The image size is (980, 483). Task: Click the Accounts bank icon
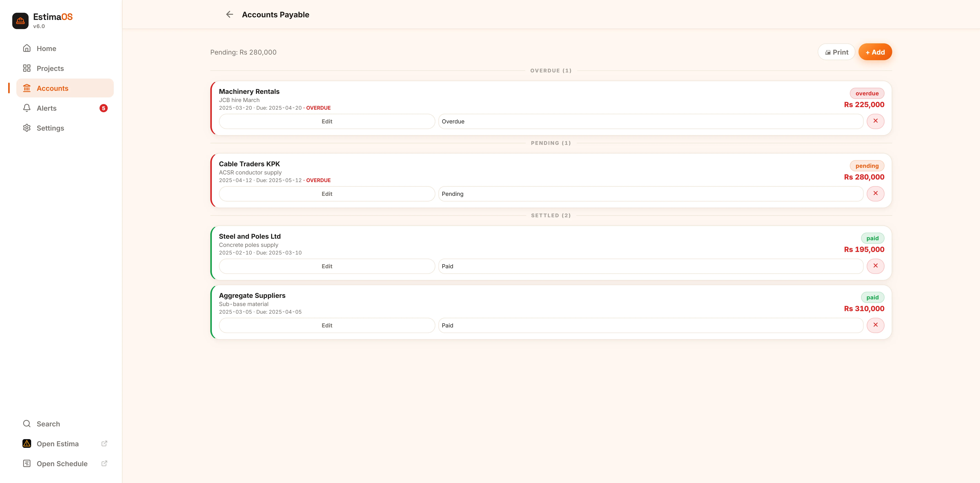pos(27,88)
